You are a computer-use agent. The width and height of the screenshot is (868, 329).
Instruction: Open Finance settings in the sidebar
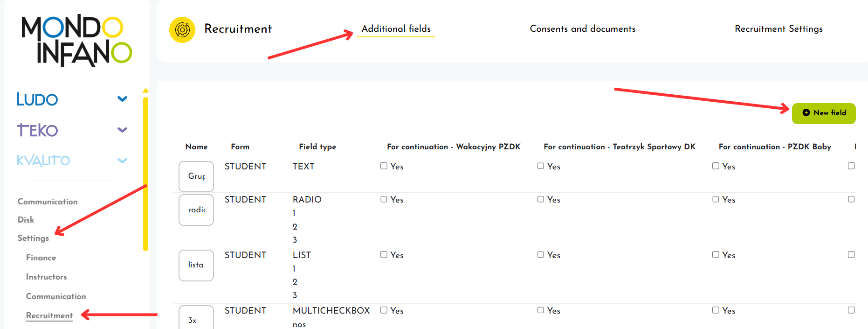coord(41,258)
